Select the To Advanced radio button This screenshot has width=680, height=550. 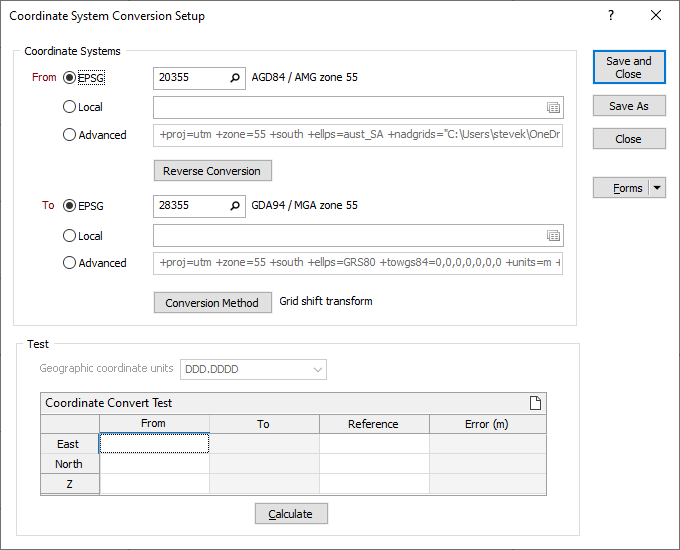(x=70, y=263)
